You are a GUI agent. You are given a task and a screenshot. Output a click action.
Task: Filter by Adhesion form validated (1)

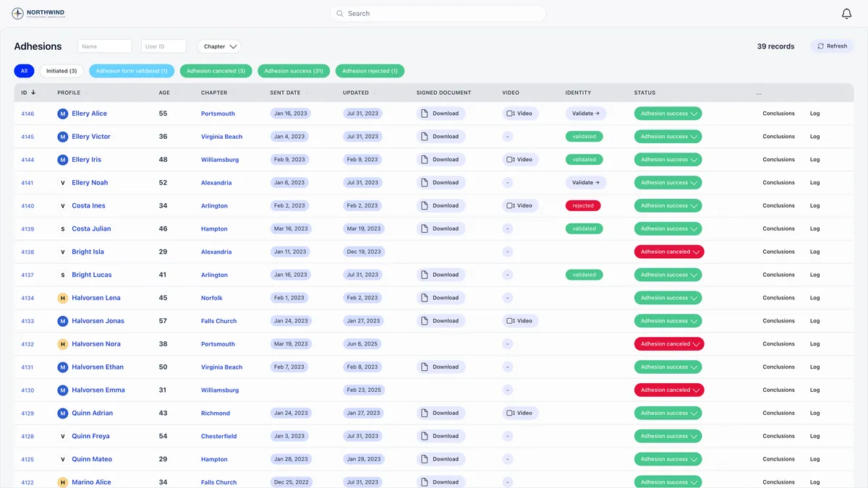tap(132, 71)
